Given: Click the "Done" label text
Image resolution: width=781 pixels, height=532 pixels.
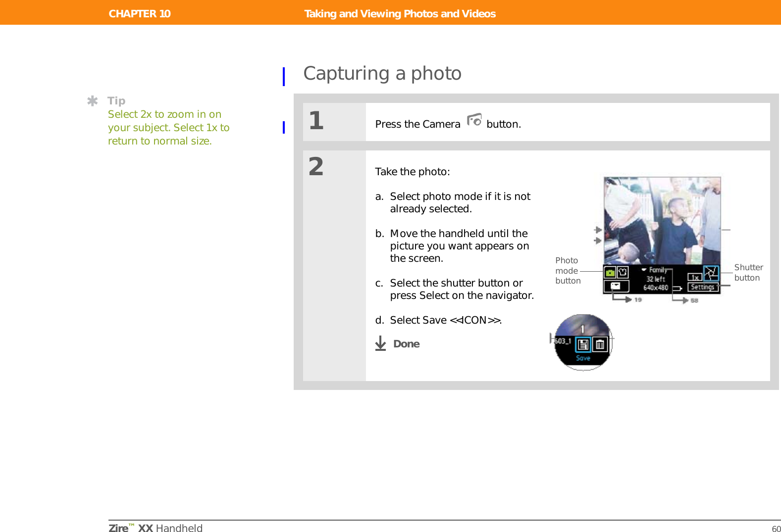Looking at the screenshot, I should point(406,344).
